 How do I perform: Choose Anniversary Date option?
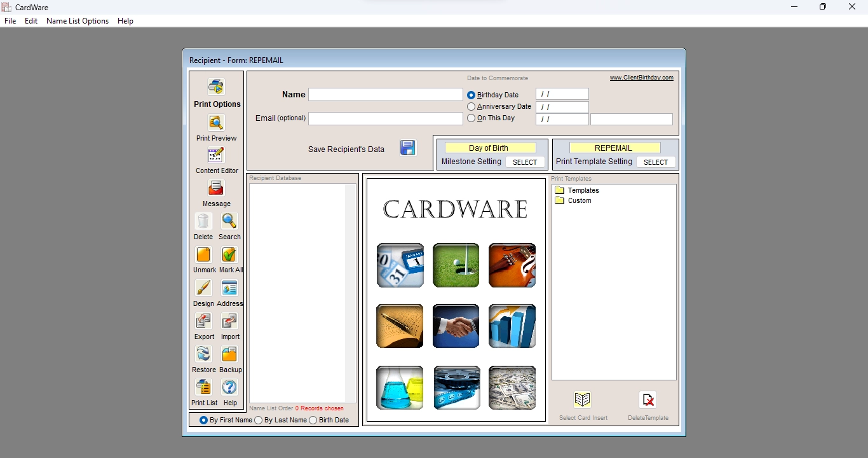tap(470, 107)
